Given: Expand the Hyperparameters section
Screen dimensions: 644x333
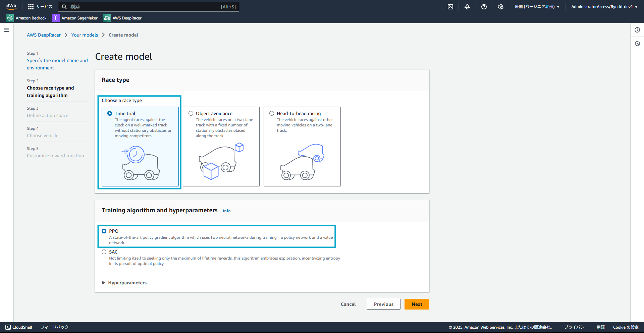Looking at the screenshot, I should point(124,283).
